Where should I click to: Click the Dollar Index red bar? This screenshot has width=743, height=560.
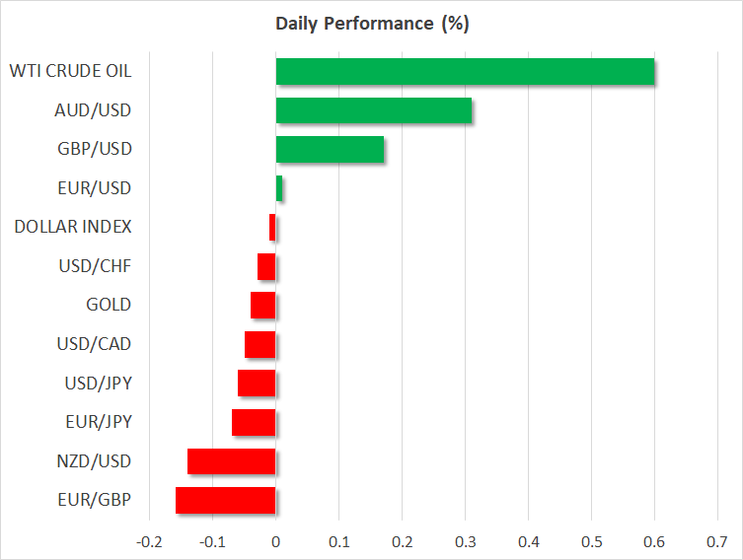pyautogui.click(x=272, y=228)
